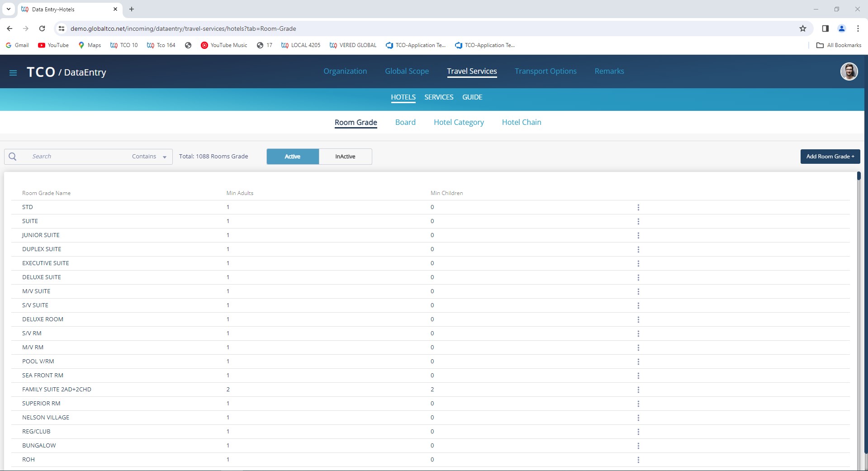Select the HOTELS sub-menu
Image resolution: width=868 pixels, height=471 pixels.
(x=403, y=97)
